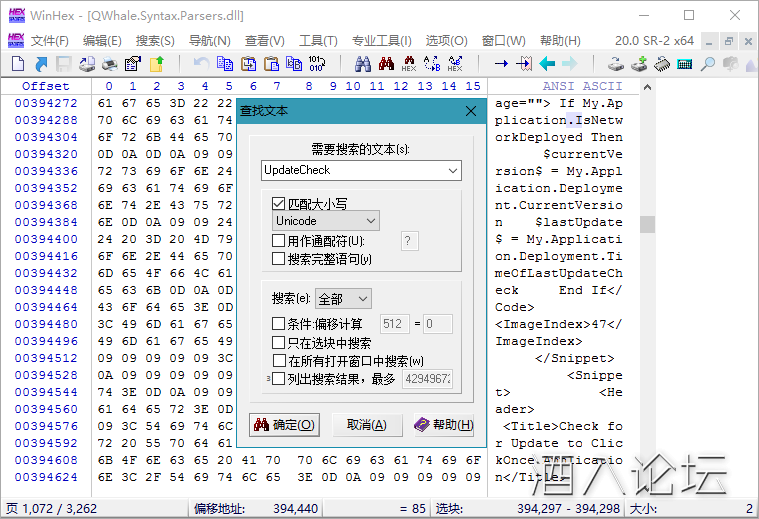The width and height of the screenshot is (759, 519).
Task: Open the 搜索(S) menu
Action: click(154, 41)
